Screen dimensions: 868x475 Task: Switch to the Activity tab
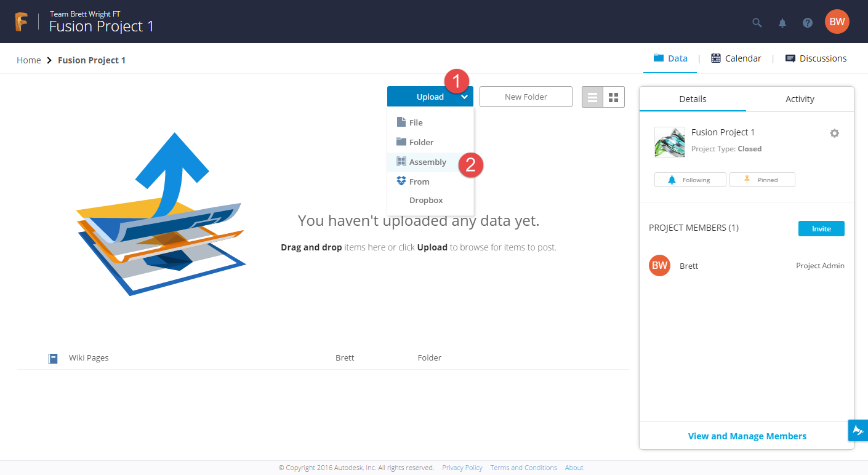click(x=799, y=98)
